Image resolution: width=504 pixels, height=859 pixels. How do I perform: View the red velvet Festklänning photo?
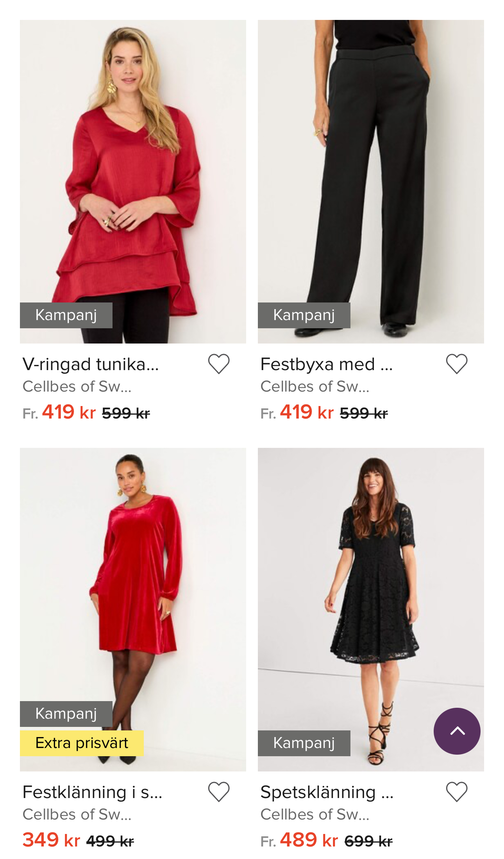point(133,586)
